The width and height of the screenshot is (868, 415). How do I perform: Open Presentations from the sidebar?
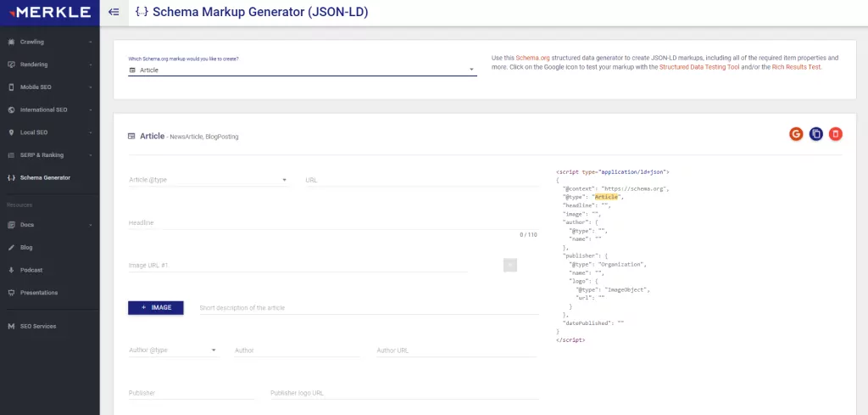tap(39, 292)
